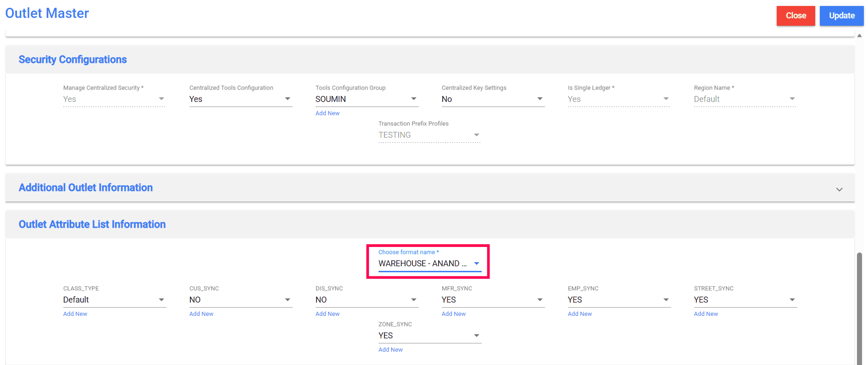Expand Additional Outlet Information chevron
Screen dimensions: 868x365
pyautogui.click(x=839, y=189)
